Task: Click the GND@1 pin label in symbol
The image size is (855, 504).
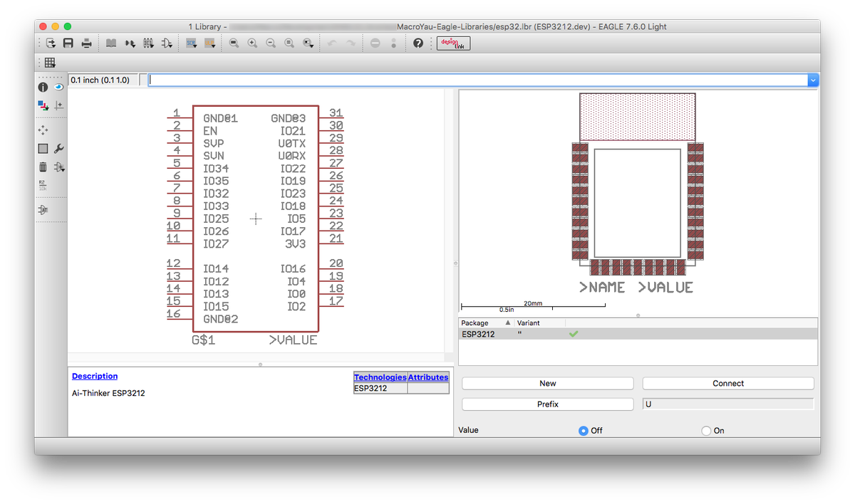Action: point(220,118)
